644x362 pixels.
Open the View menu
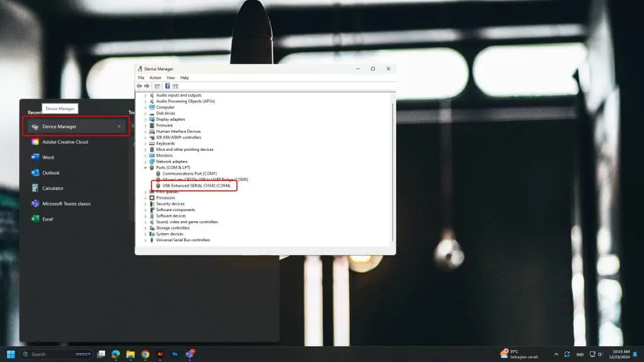(x=170, y=77)
